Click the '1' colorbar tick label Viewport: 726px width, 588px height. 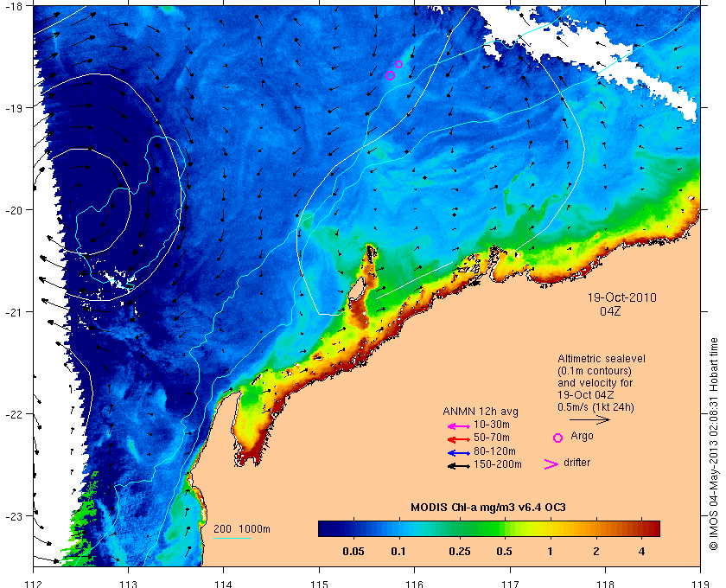(550, 552)
